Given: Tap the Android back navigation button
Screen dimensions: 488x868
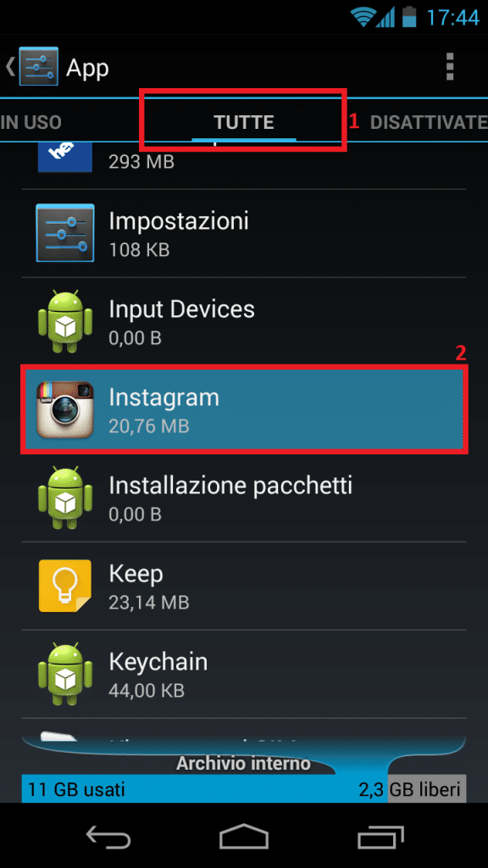Looking at the screenshot, I should tap(108, 836).
